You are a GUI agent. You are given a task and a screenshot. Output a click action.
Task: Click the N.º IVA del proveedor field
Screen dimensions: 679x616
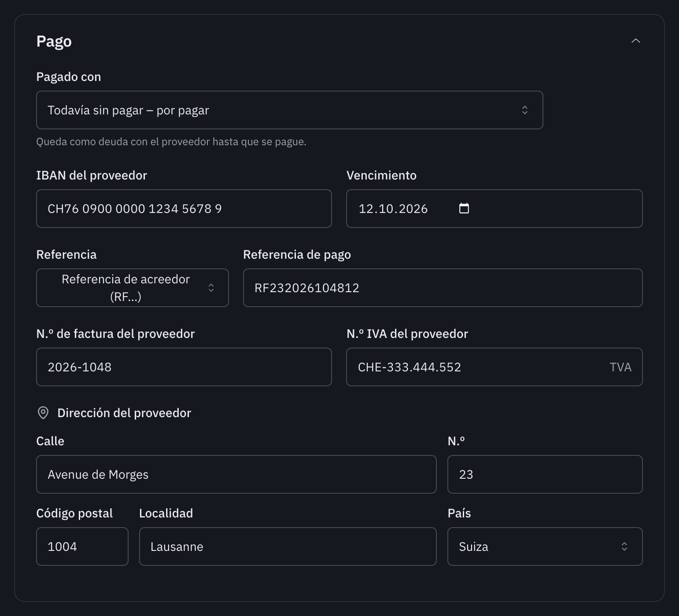click(494, 367)
